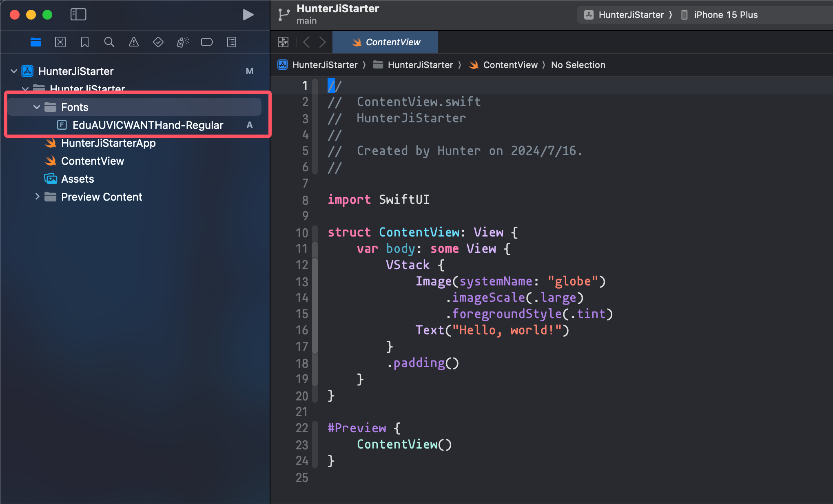Select the Debug navigator icon

tap(181, 42)
